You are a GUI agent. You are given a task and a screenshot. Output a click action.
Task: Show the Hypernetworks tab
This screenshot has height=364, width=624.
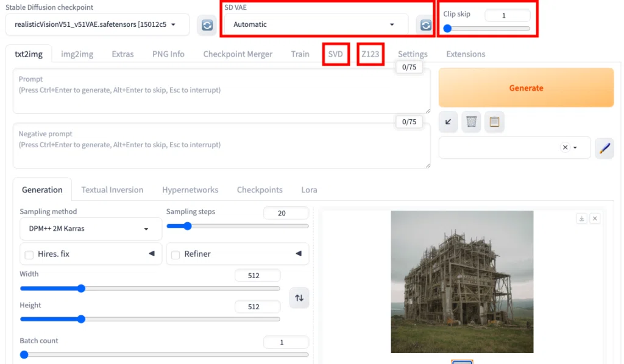point(190,190)
